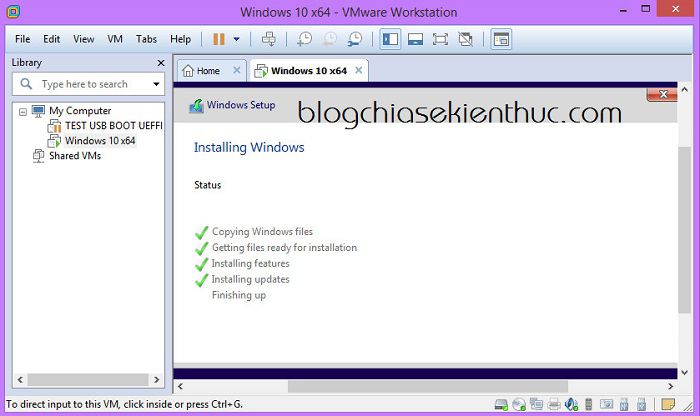Click the VM view horizontal scrollbar thumb
This screenshot has height=416, width=700.
click(x=428, y=386)
